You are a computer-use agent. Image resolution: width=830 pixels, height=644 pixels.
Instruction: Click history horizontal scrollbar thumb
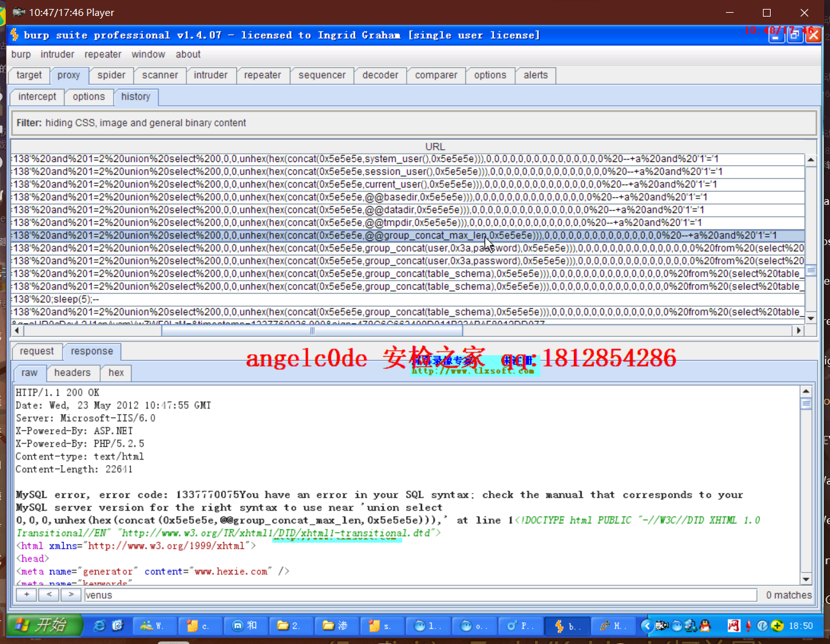coord(312,331)
